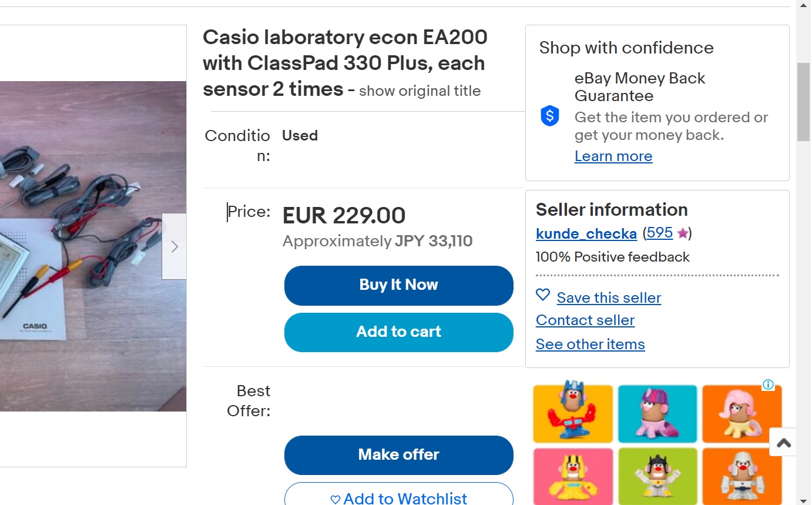Click the purple star feedback rating icon
Screen dimensions: 812x505
click(682, 234)
